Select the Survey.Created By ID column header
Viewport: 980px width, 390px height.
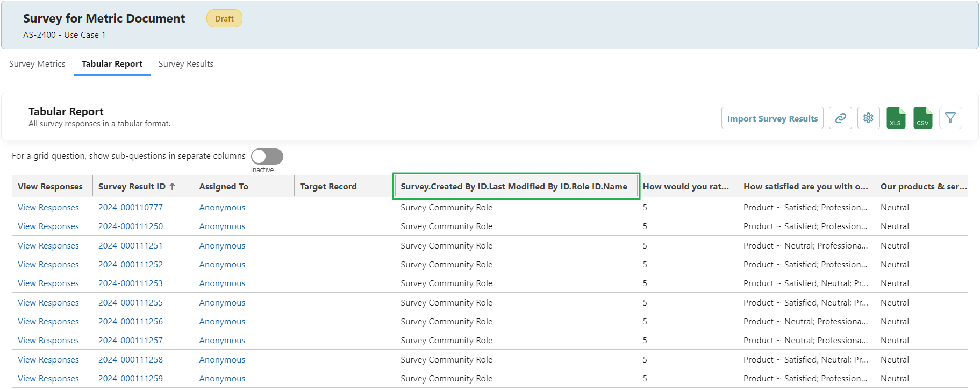pyautogui.click(x=513, y=187)
